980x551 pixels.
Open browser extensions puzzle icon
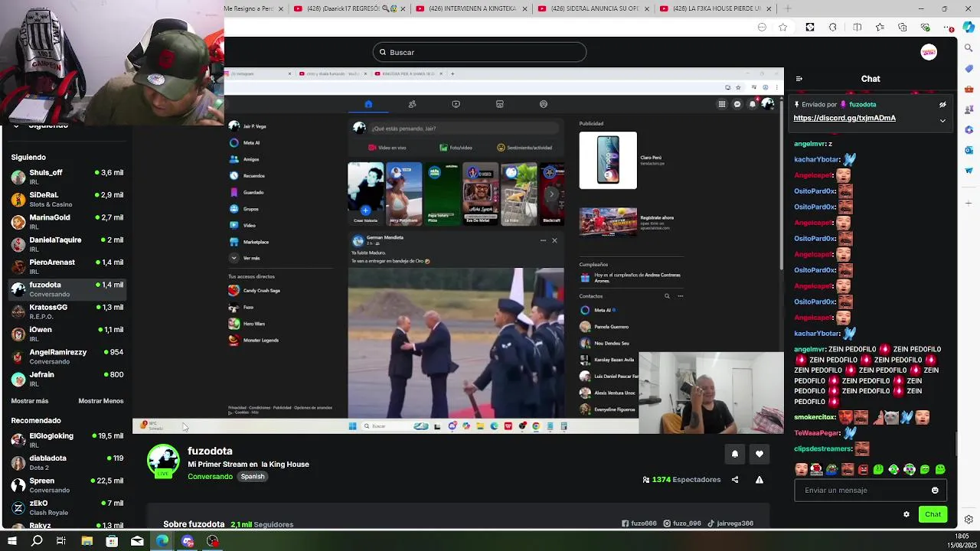point(833,28)
